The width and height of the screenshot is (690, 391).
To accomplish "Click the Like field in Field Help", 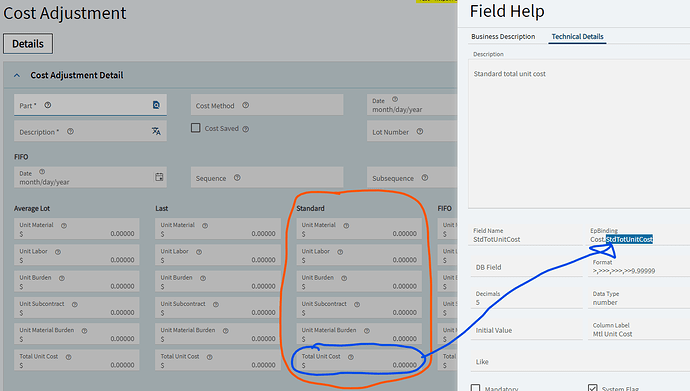I will point(580,362).
